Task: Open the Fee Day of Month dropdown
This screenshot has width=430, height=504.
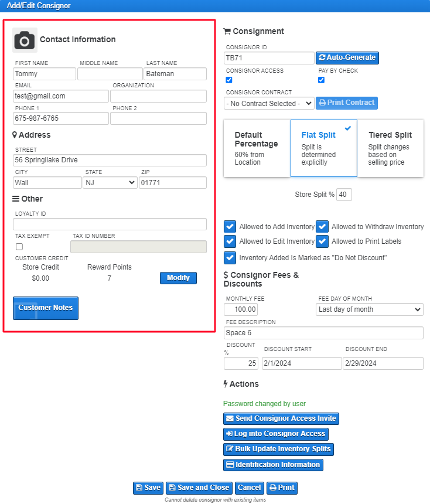Action: pos(369,309)
